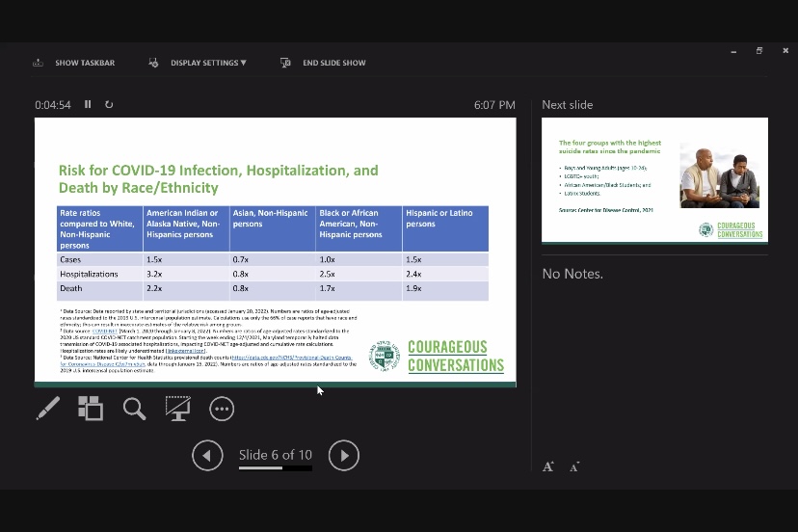The image size is (798, 532).
Task: Click the No Notes text area
Action: click(572, 274)
